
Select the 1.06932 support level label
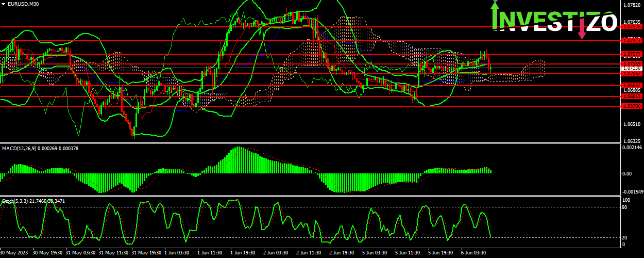point(631,85)
